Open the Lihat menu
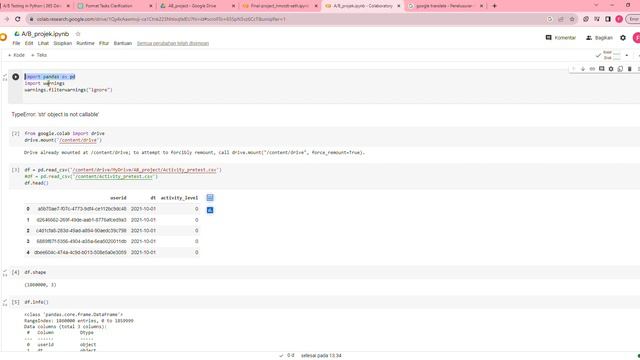The width and height of the screenshot is (640, 360). tap(43, 43)
